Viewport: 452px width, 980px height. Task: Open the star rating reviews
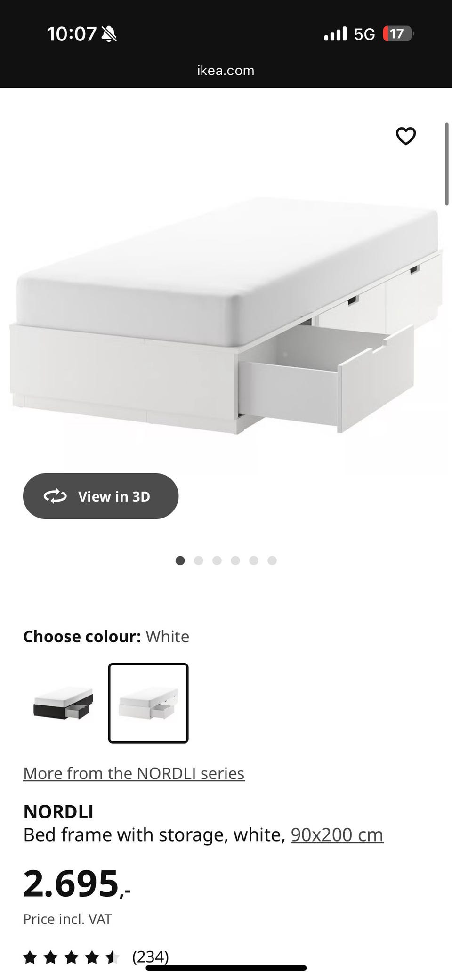coord(72,957)
